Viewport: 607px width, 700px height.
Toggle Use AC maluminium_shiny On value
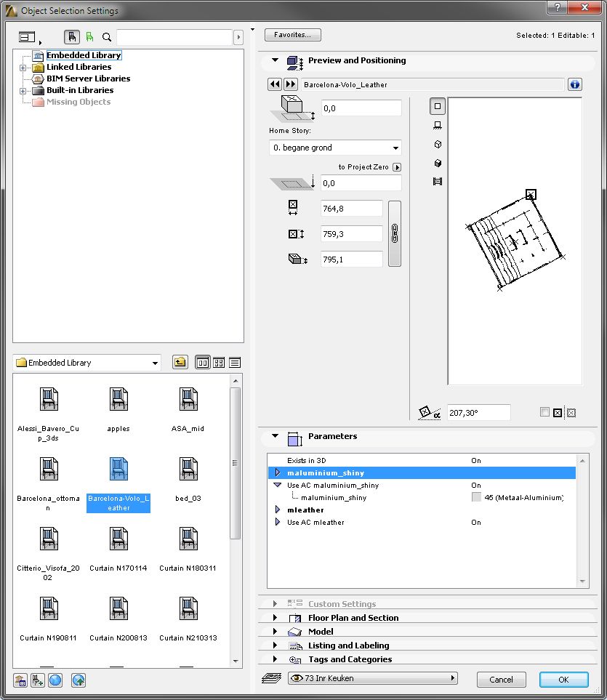(476, 485)
